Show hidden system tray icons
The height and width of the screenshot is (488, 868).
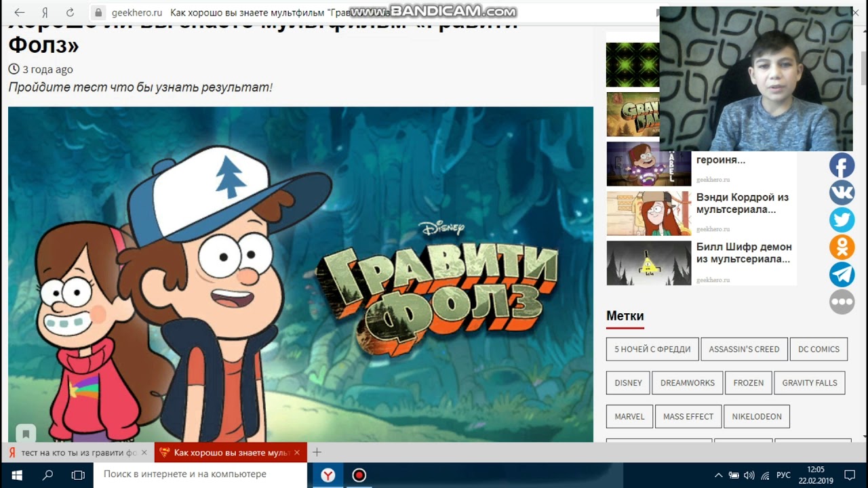click(719, 475)
